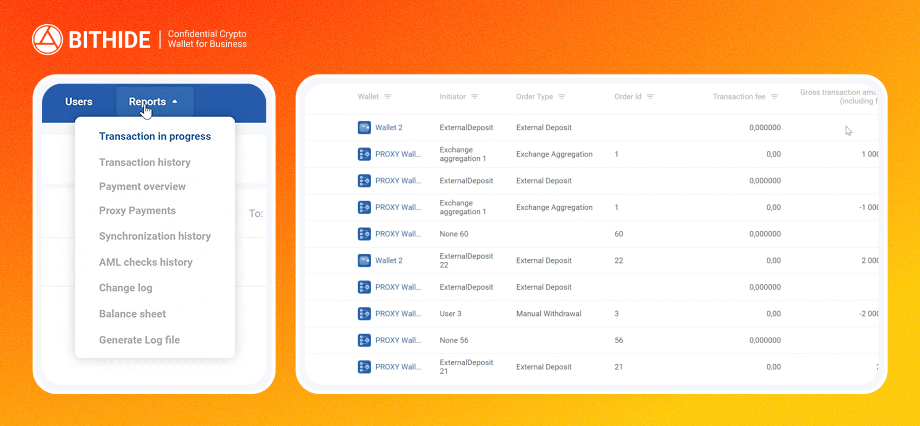
Task: Click proxy wallet icon in User 3 row
Action: pos(364,313)
